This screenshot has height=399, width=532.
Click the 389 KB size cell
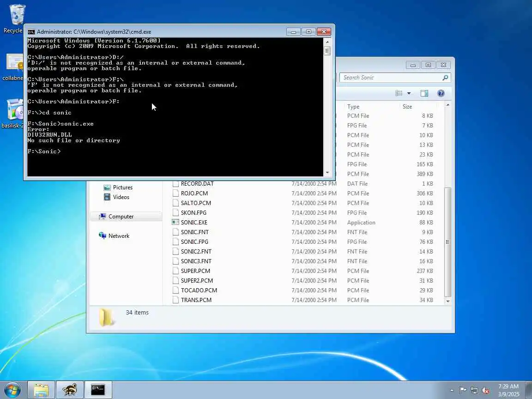[x=425, y=174]
